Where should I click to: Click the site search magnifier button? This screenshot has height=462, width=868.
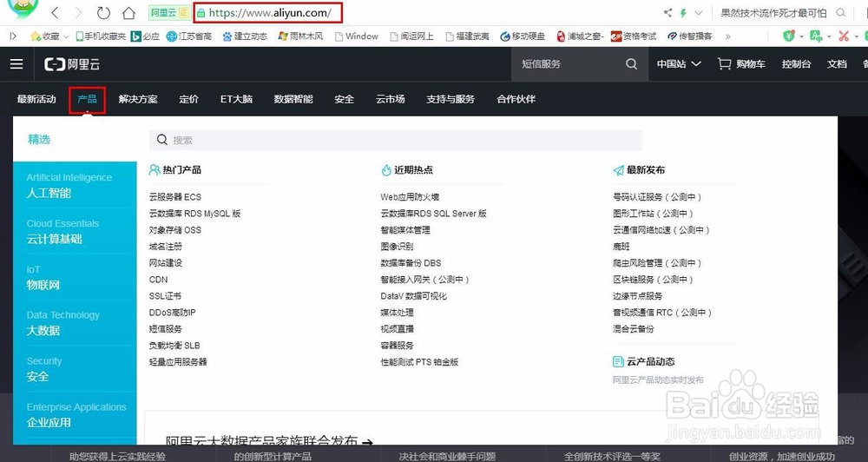632,64
